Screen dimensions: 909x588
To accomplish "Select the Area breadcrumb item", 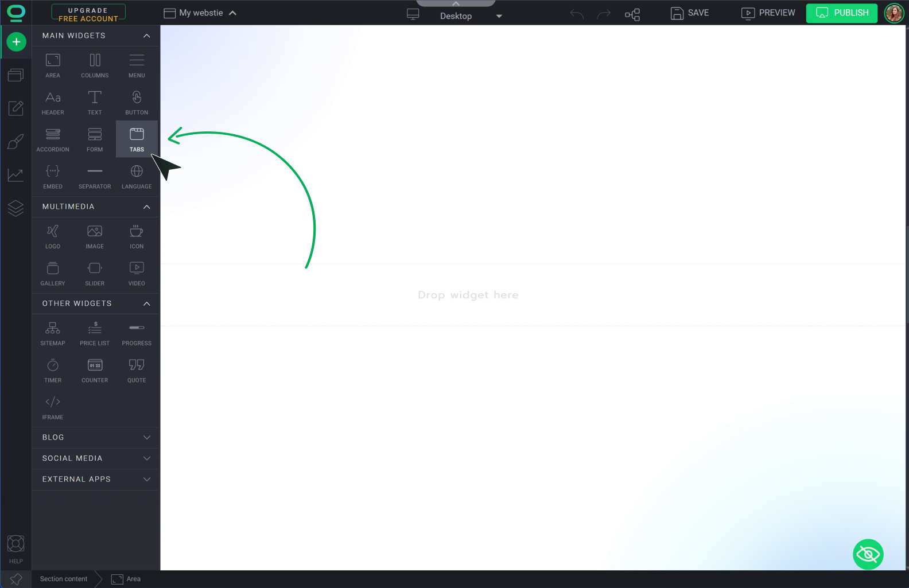I will tap(126, 579).
